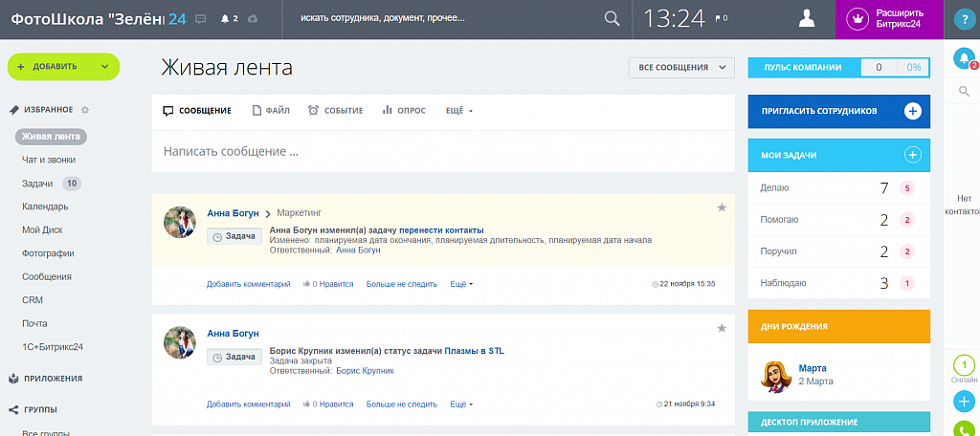Click plus icon next to Пригласить сотрудников
Screen dimensions: 980x436
(x=912, y=111)
